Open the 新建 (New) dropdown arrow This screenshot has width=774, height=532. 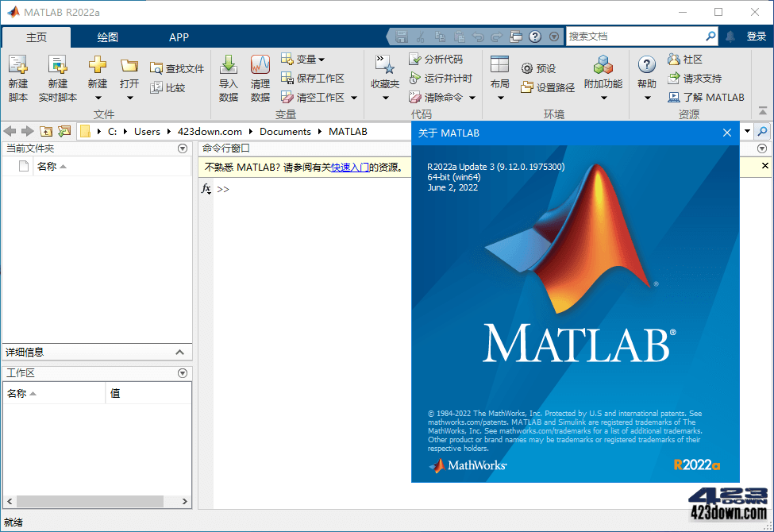pos(96,96)
